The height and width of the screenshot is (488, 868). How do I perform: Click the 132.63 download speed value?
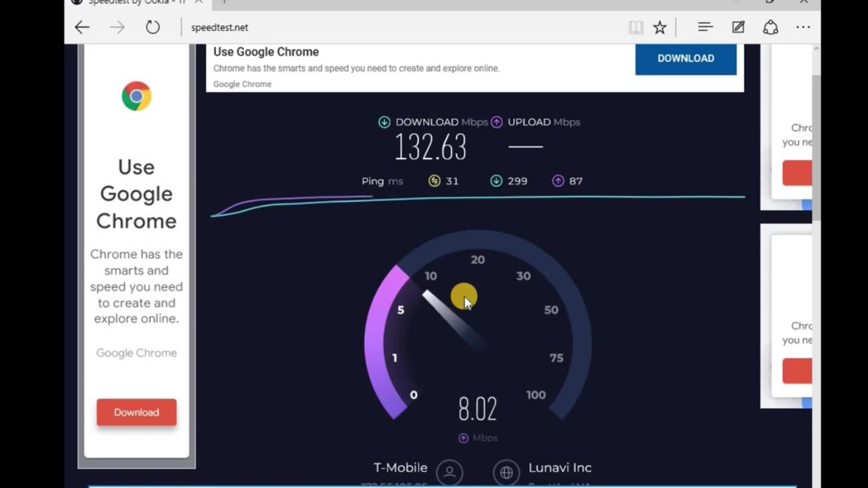click(x=431, y=147)
